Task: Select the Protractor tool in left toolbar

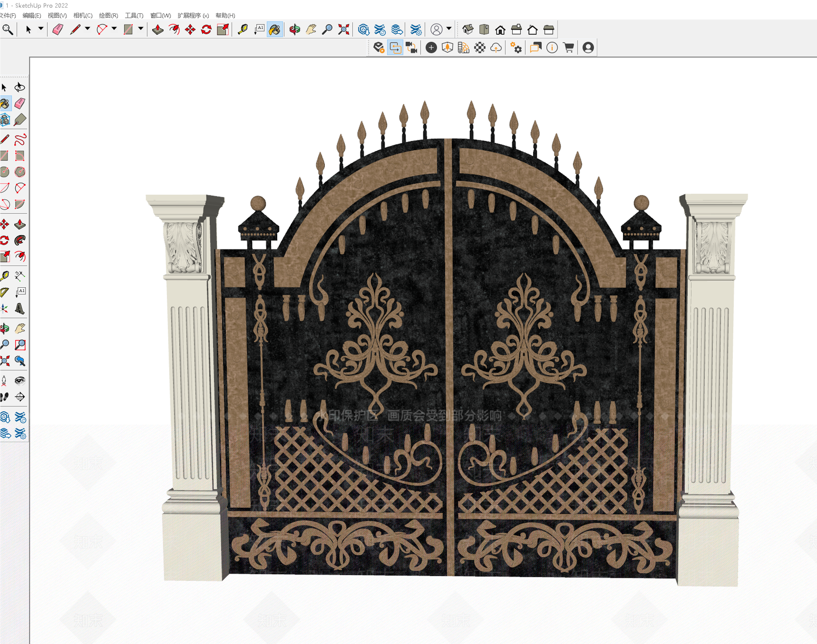Action: 5,292
